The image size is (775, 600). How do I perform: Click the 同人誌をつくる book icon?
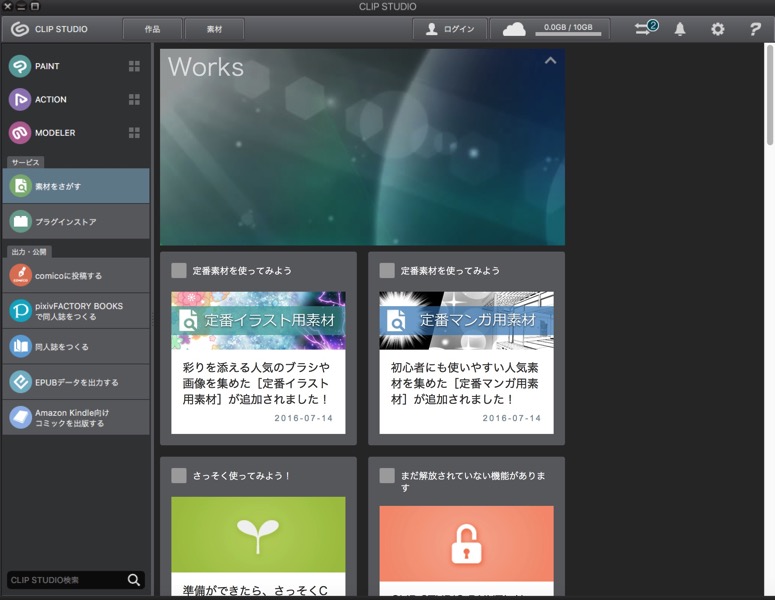20,346
